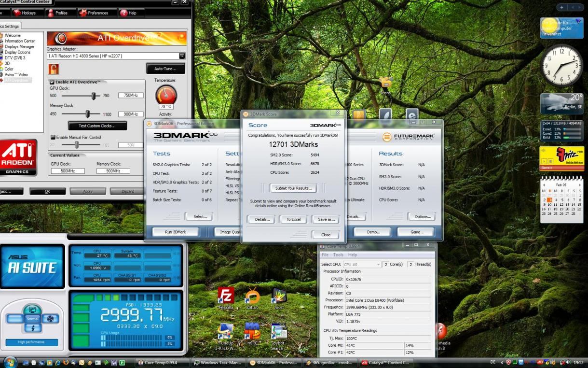Click the lightning turbo icon in AI Suite
This screenshot has width=588, height=368.
coord(33,328)
